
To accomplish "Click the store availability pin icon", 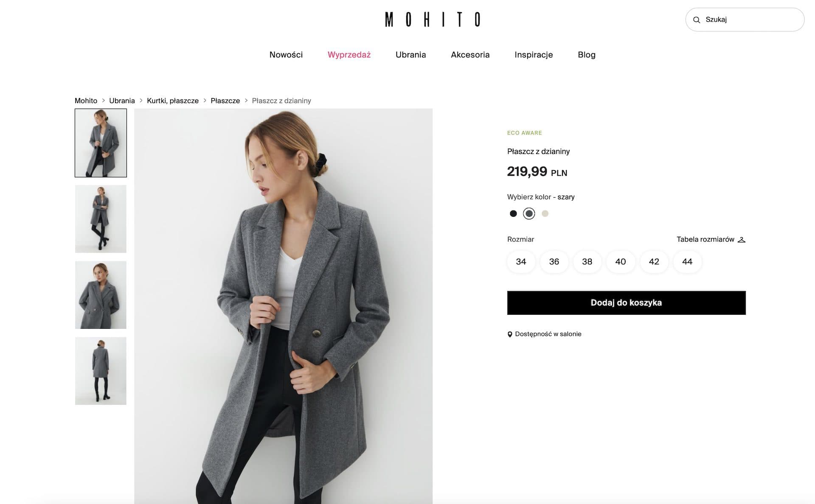I will pos(510,334).
